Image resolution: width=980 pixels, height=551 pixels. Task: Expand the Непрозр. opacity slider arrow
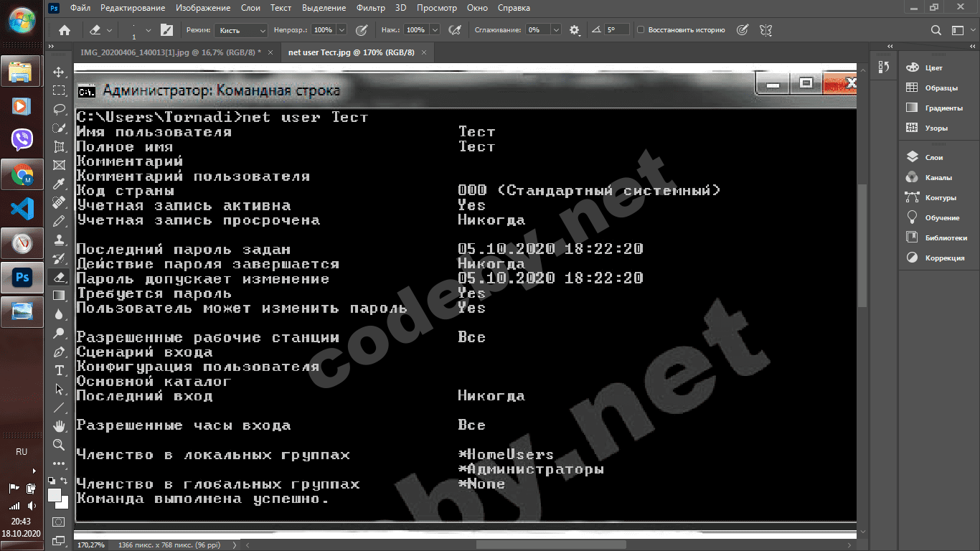341,30
